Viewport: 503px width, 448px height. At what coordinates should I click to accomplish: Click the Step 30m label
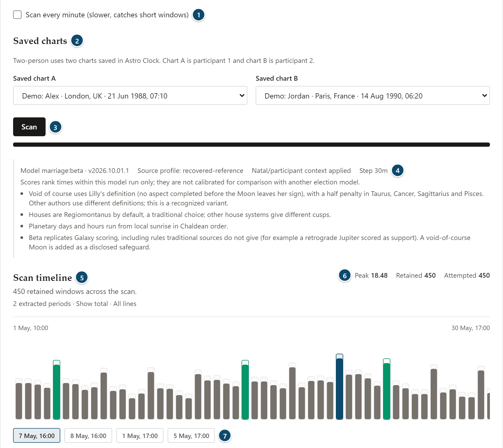[373, 171]
